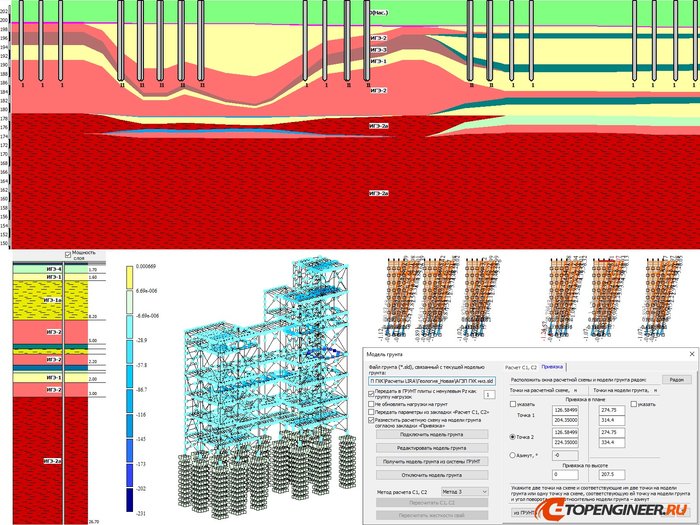Click Точка 2 scheme field 224.35000
700x525 pixels.
tap(565, 442)
